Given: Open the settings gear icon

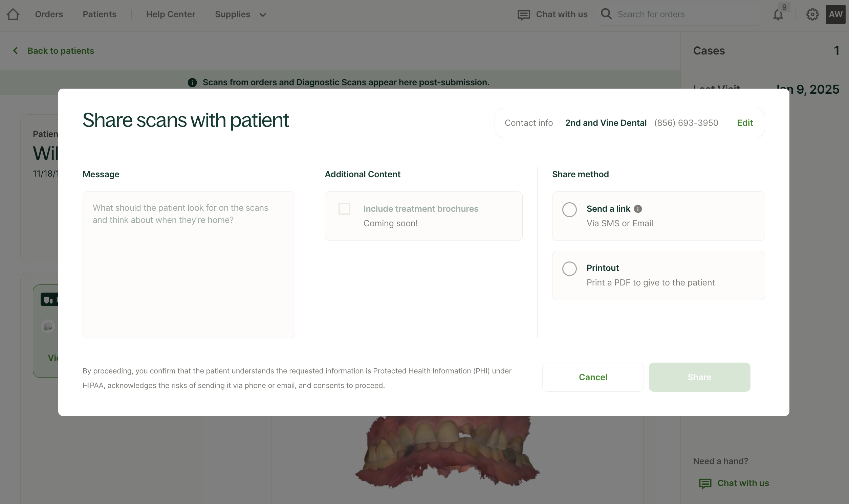Looking at the screenshot, I should 812,14.
